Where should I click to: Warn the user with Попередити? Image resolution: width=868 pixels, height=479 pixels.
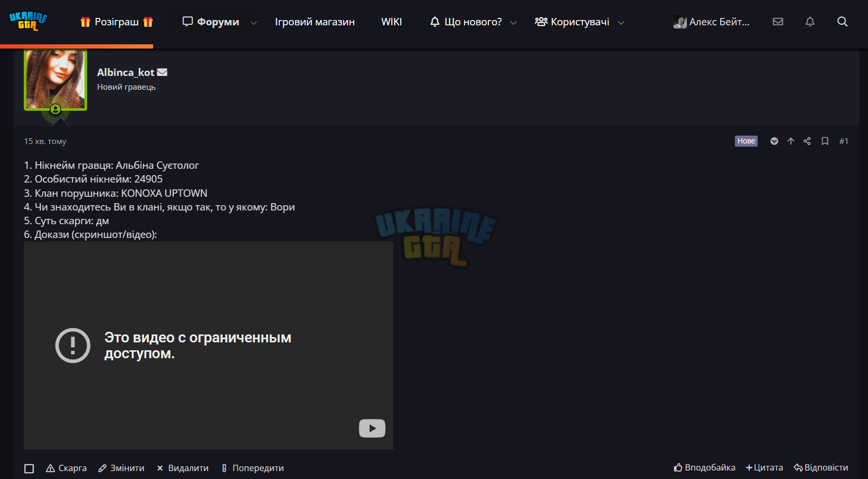coord(252,468)
